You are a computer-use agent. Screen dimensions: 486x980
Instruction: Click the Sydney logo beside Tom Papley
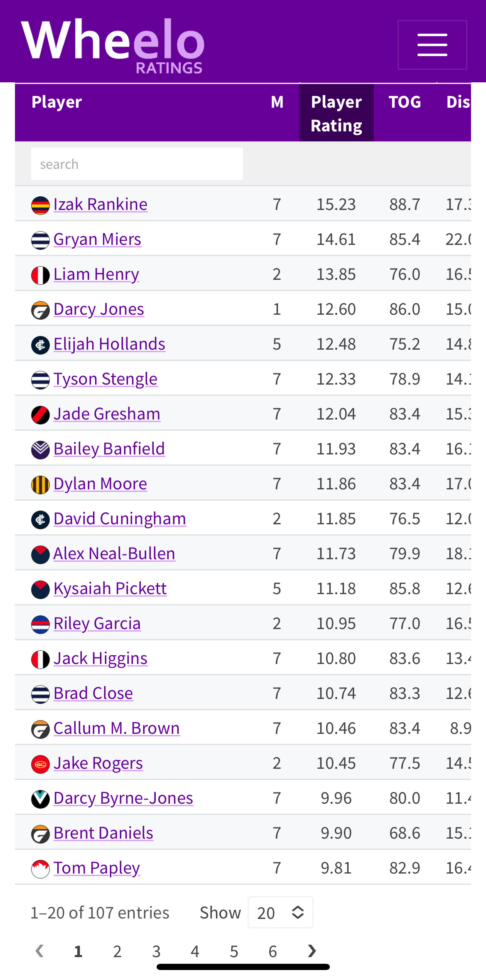click(x=40, y=869)
